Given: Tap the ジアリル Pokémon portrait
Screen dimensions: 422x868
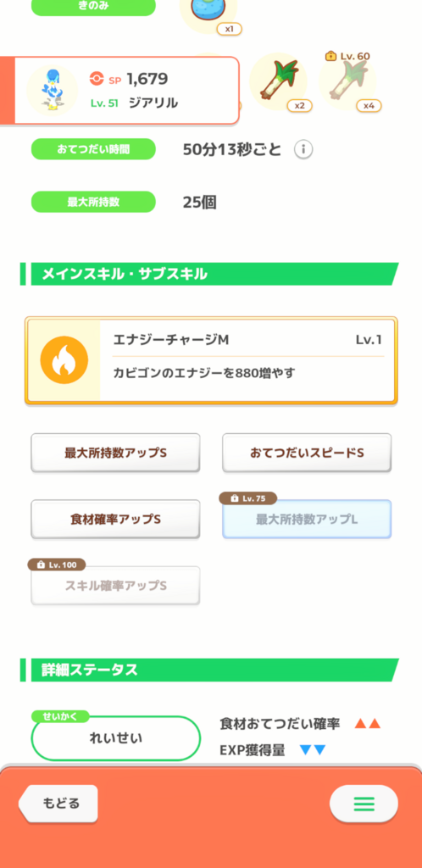Looking at the screenshot, I should coord(52,90).
